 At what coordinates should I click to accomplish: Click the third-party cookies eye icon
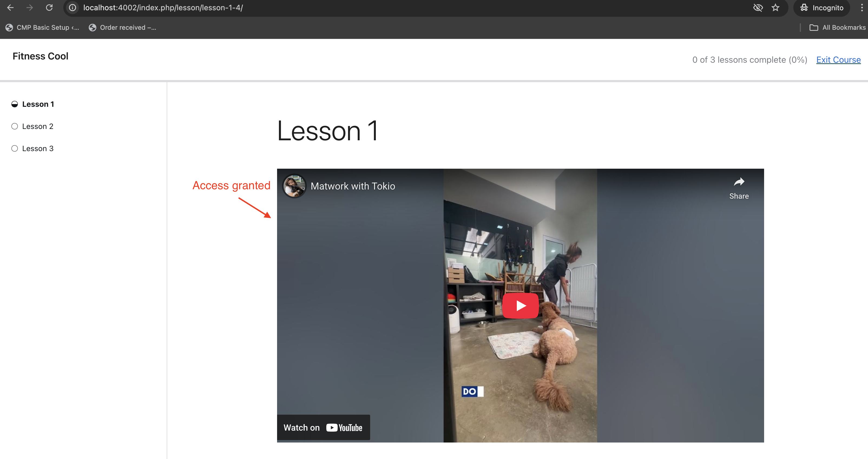pos(758,7)
